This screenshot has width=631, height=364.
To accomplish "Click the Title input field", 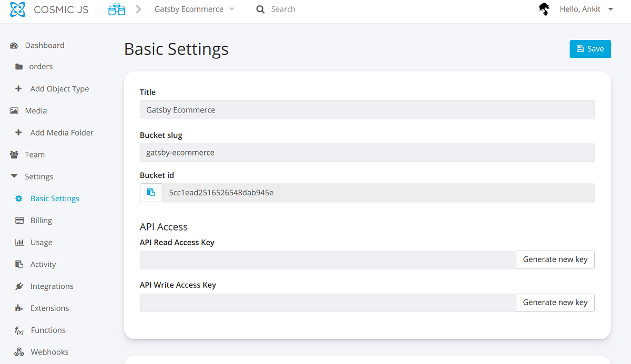I will (x=367, y=110).
